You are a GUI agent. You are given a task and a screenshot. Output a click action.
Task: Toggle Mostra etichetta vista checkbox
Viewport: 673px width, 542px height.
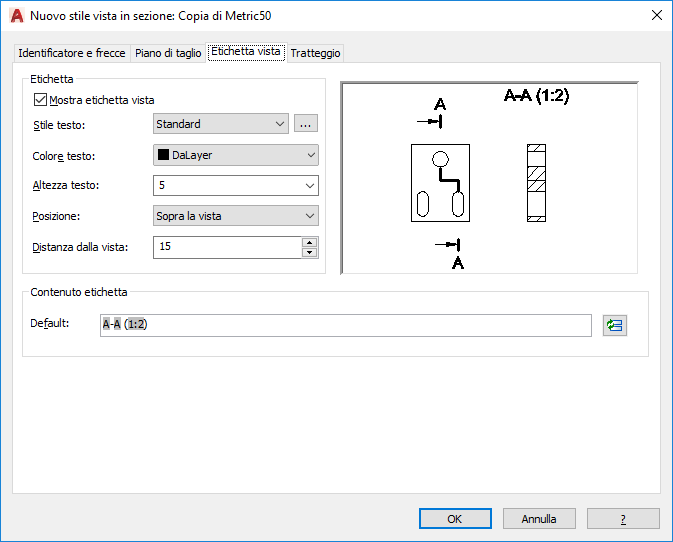[41, 100]
